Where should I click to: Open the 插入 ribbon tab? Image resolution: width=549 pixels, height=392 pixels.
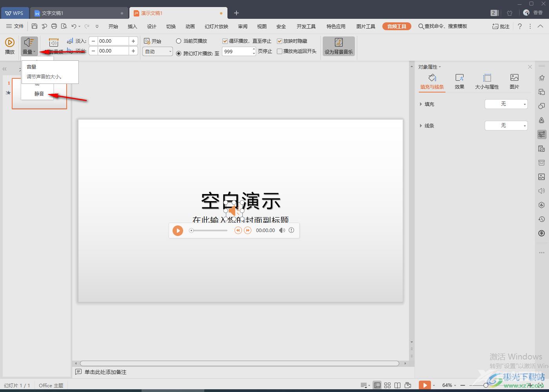tap(133, 26)
